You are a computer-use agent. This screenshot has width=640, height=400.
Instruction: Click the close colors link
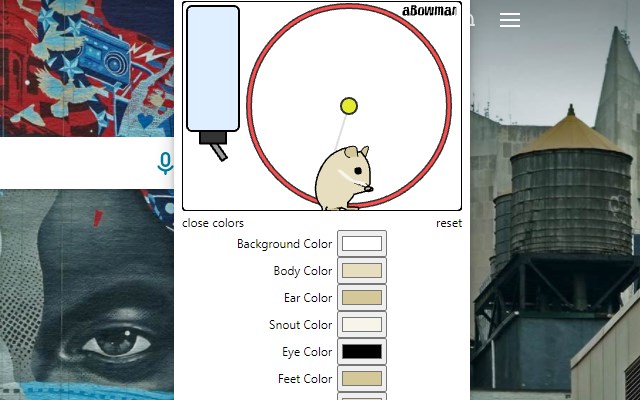click(x=213, y=223)
